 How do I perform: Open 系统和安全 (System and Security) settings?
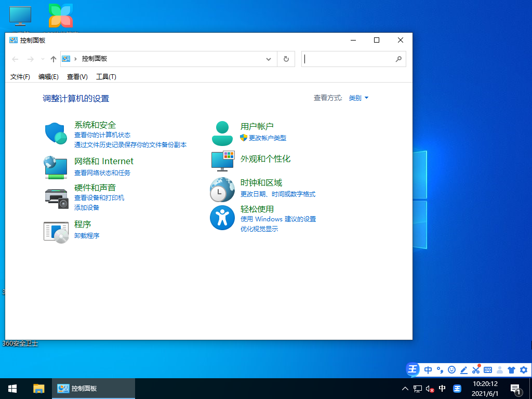tap(96, 125)
